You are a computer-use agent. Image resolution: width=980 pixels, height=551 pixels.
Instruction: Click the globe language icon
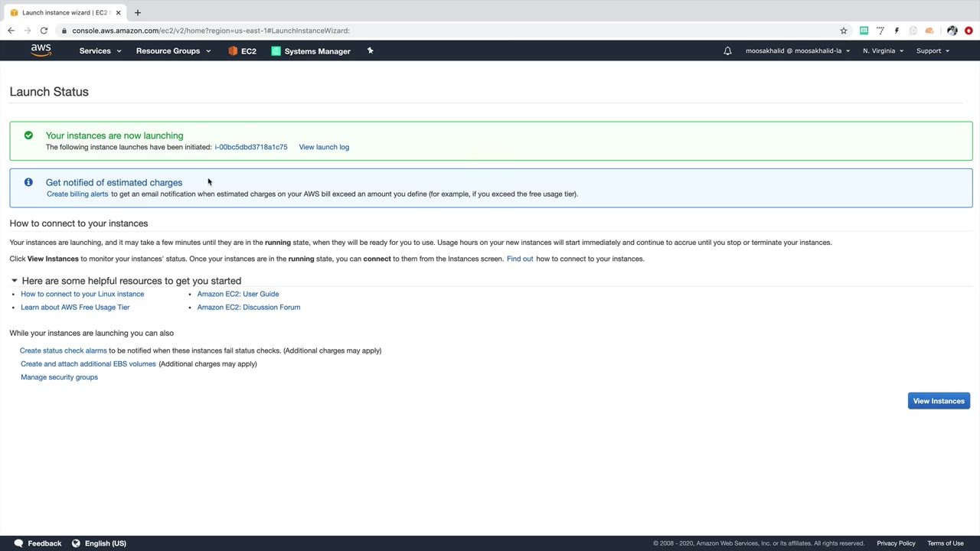(x=76, y=543)
